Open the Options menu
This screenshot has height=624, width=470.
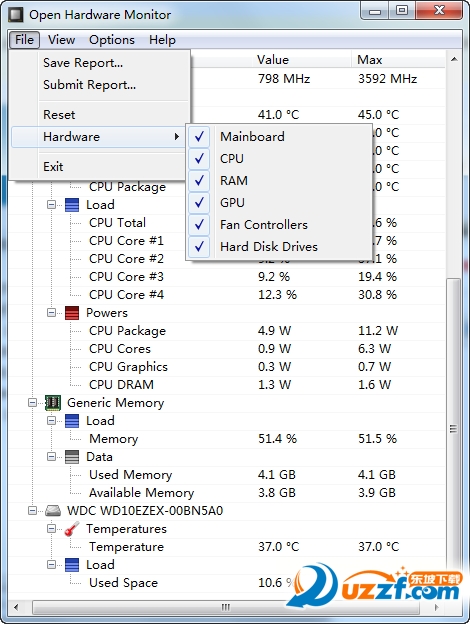pos(112,40)
